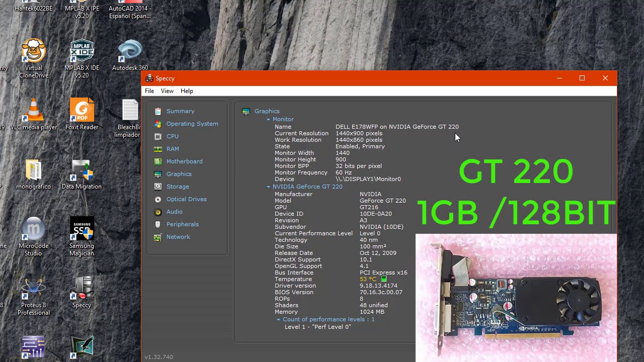Viewport: 644px width, 362px height.
Task: Collapse the Monitor tree section
Action: pyautogui.click(x=269, y=120)
